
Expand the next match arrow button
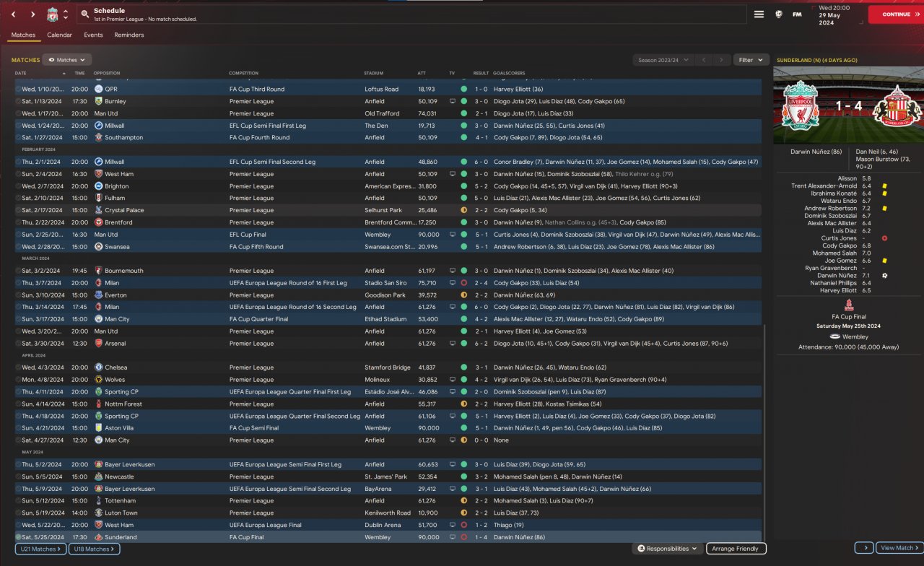tap(864, 548)
